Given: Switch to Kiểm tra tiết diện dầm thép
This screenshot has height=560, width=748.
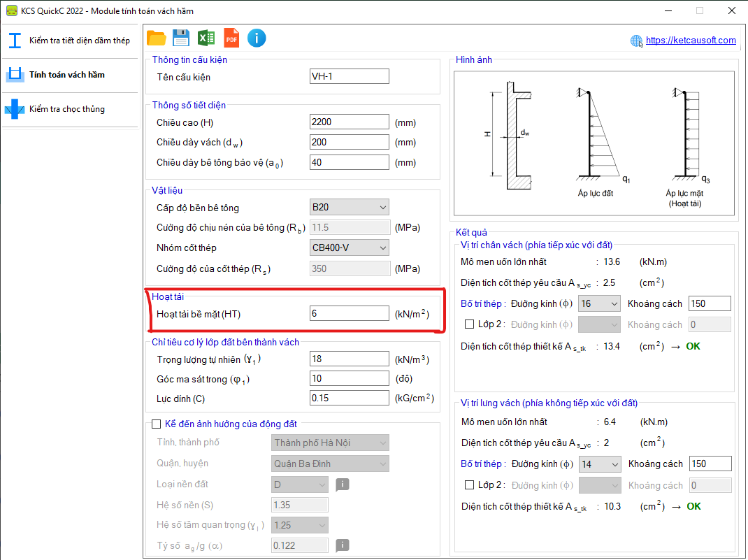Looking at the screenshot, I should [x=69, y=40].
